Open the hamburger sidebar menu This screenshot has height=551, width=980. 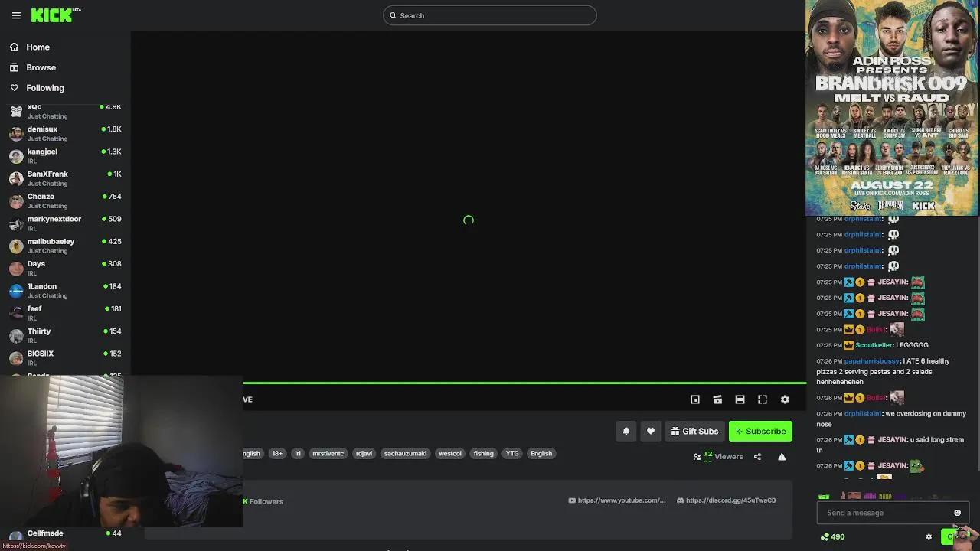coord(16,15)
